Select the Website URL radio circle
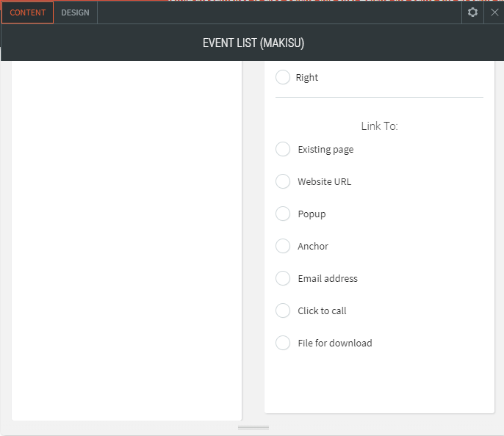Image resolution: width=504 pixels, height=436 pixels. click(x=283, y=181)
